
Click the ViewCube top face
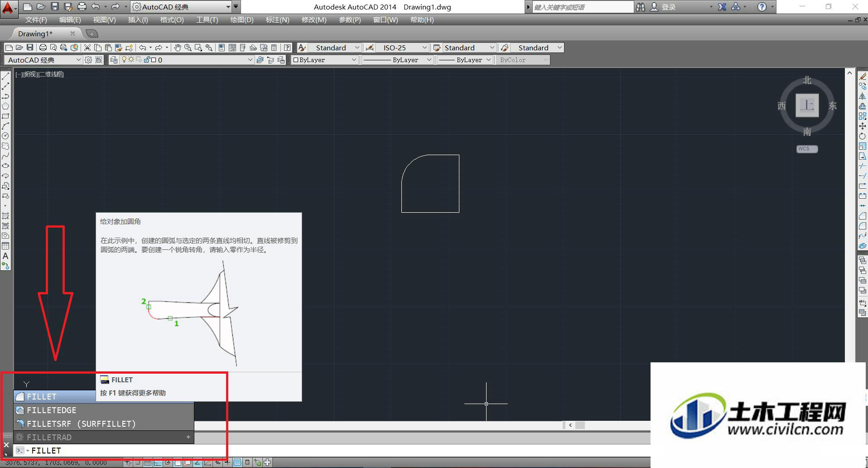point(807,106)
